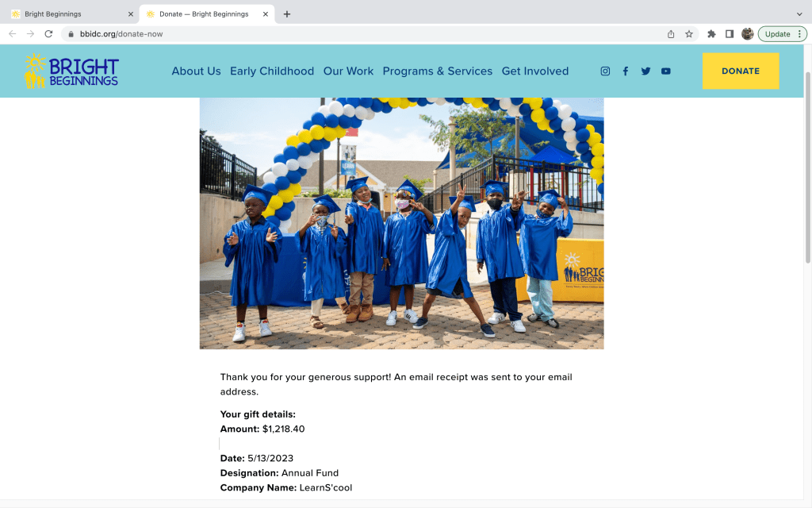Open the browser extensions puzzle icon
This screenshot has height=508, width=812.
point(711,34)
